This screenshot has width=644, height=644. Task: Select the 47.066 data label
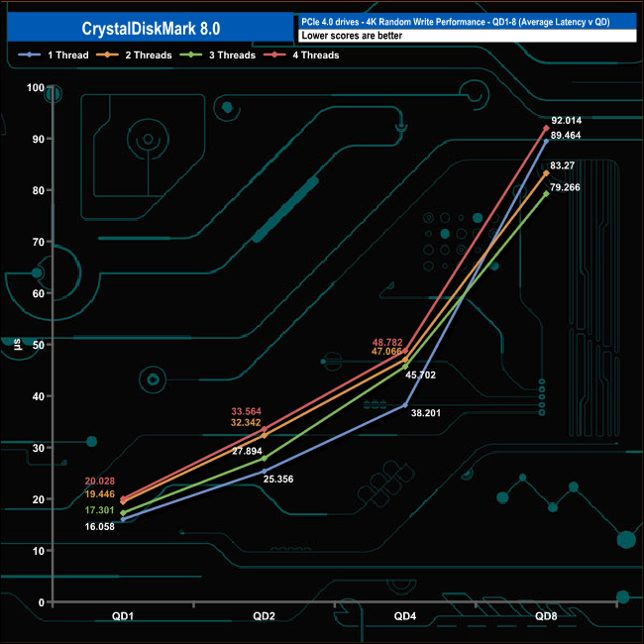click(386, 352)
